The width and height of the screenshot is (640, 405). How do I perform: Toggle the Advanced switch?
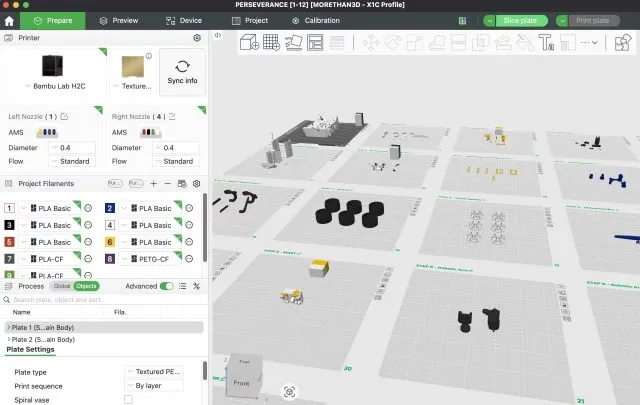[166, 286]
